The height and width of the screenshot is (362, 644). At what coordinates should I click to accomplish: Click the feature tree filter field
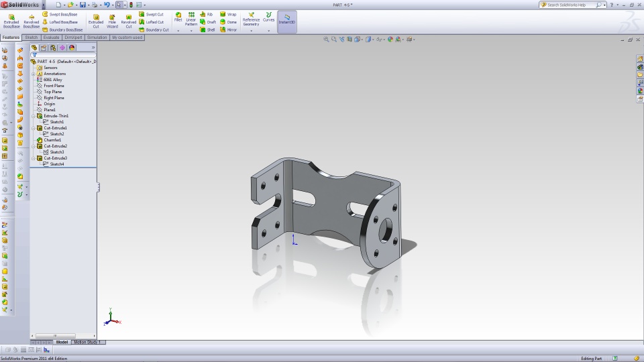click(64, 55)
